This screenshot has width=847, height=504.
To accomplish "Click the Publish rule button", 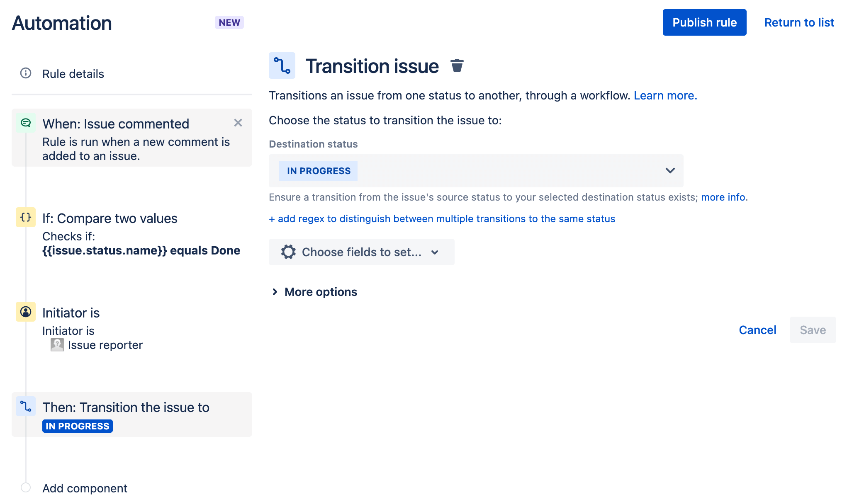I will 703,23.
